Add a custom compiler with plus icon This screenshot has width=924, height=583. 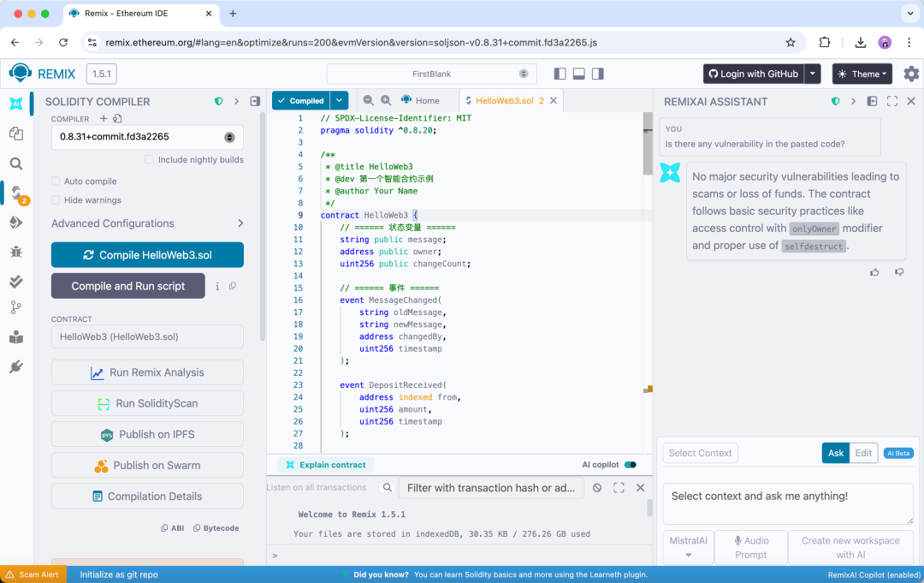(104, 118)
